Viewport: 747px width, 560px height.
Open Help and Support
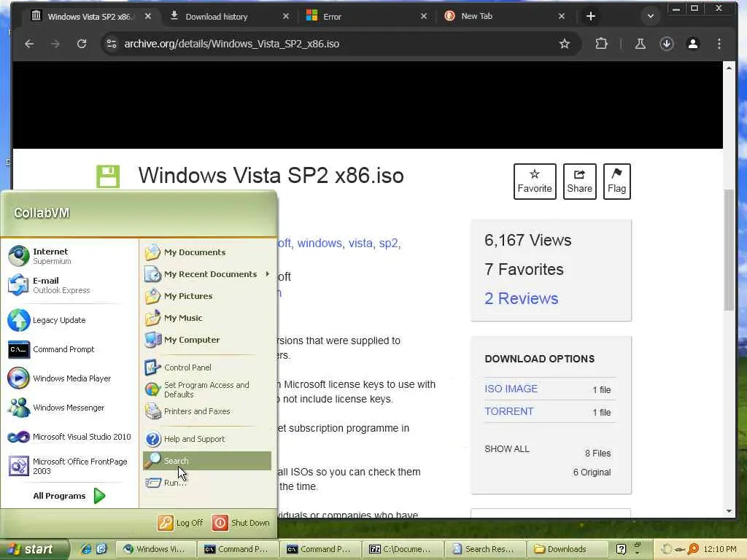pyautogui.click(x=206, y=438)
